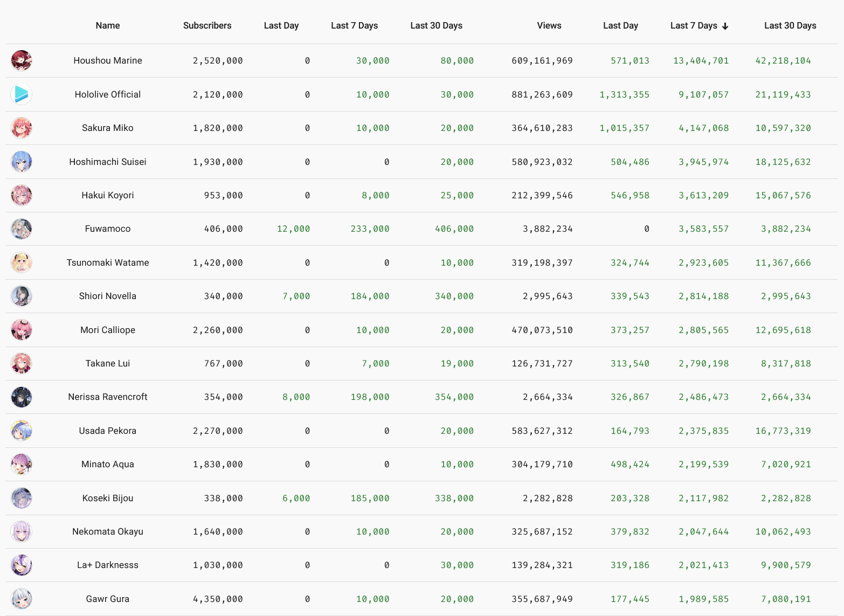Screen dimensions: 844x616
Task: Open Gawr Gura channel name
Action: [x=108, y=599]
